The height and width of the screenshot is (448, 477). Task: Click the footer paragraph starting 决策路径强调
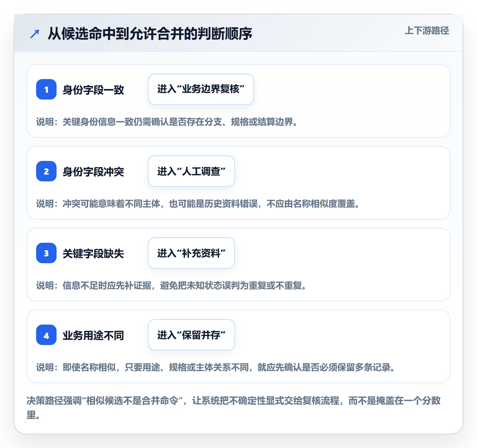point(234,407)
